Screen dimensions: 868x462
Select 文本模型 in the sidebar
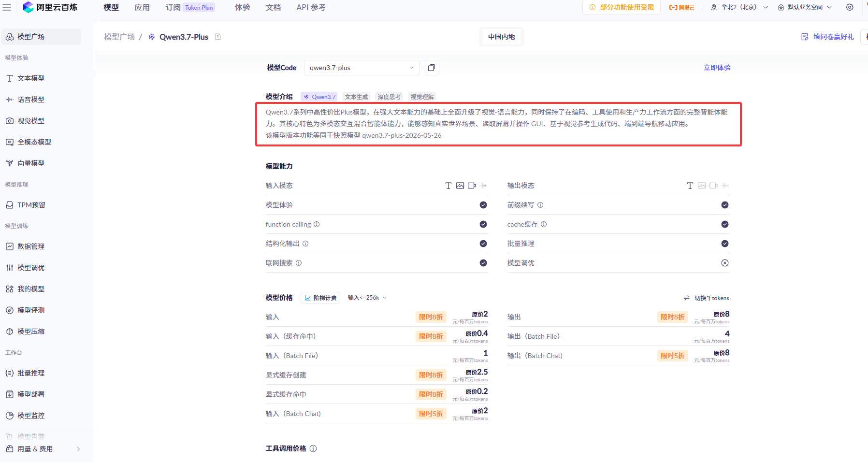(42, 78)
